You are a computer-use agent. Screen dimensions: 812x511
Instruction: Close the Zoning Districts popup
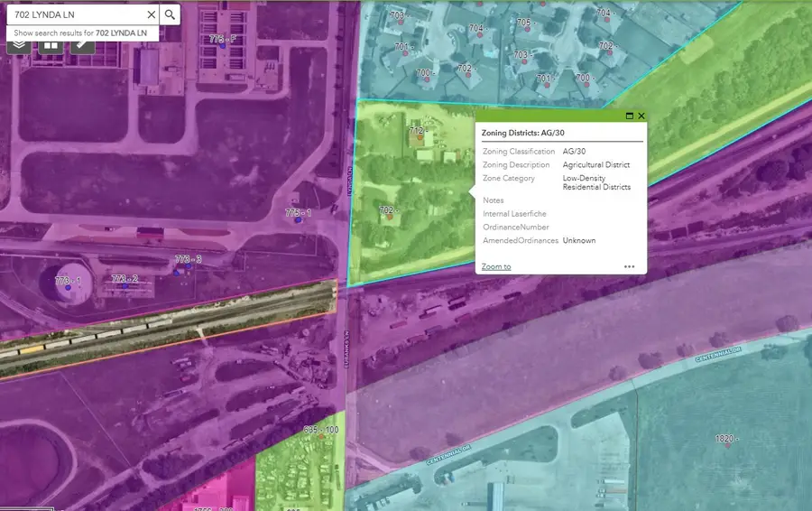pyautogui.click(x=641, y=116)
